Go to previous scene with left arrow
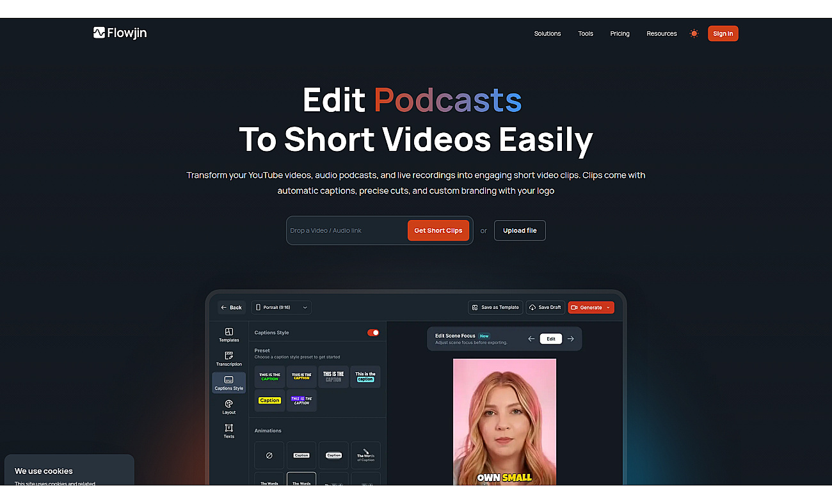This screenshot has width=832, height=504. 531,339
